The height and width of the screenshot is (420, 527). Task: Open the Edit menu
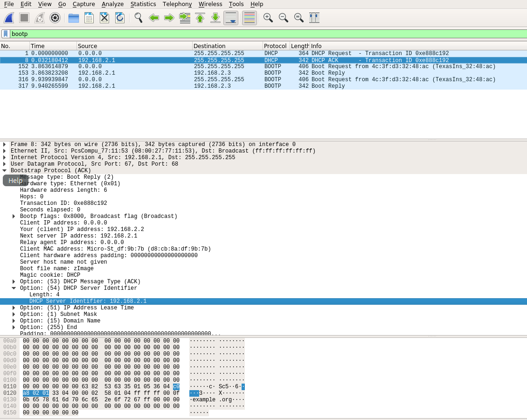pyautogui.click(x=26, y=4)
